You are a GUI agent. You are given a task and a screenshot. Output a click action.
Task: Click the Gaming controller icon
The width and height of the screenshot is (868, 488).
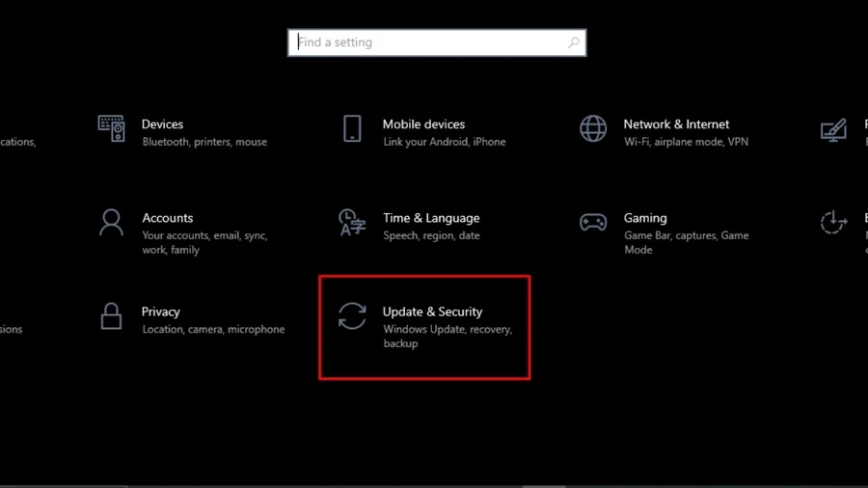593,223
